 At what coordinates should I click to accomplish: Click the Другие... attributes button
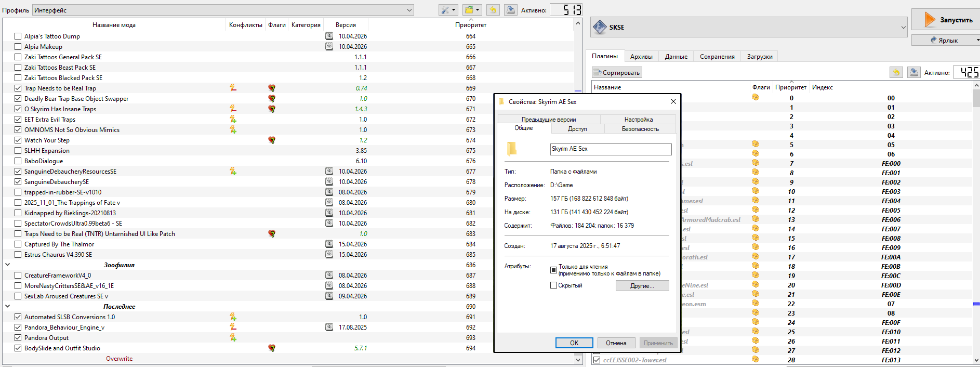[642, 285]
